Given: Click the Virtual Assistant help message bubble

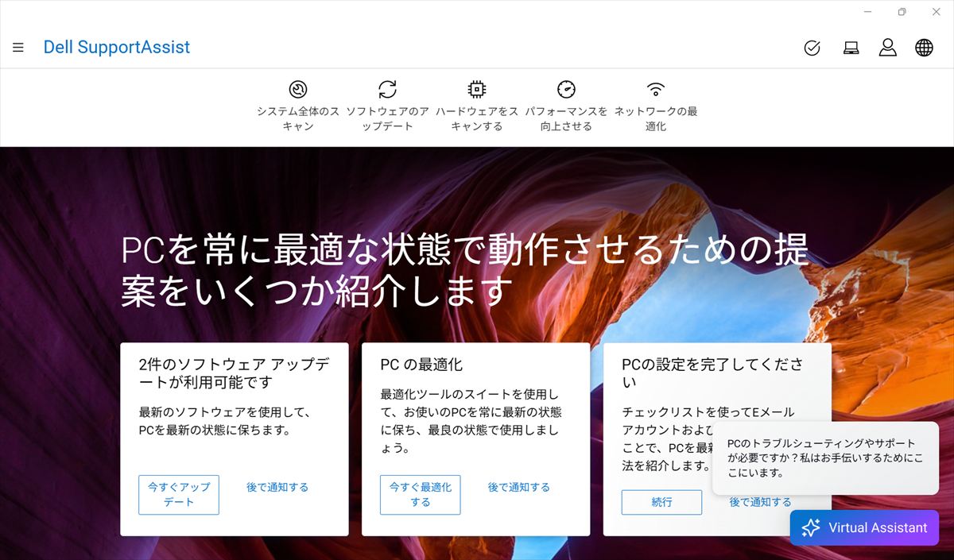Looking at the screenshot, I should point(824,458).
